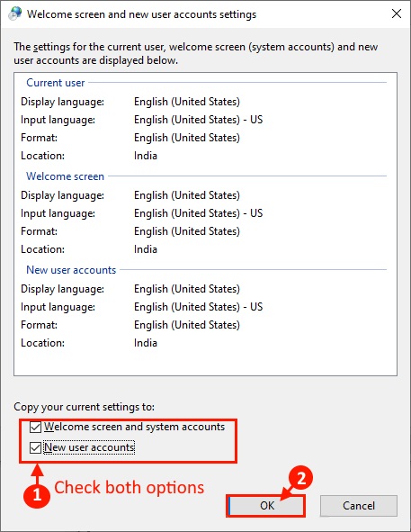
Task: Click New user accounts Display language value
Action: [187, 289]
